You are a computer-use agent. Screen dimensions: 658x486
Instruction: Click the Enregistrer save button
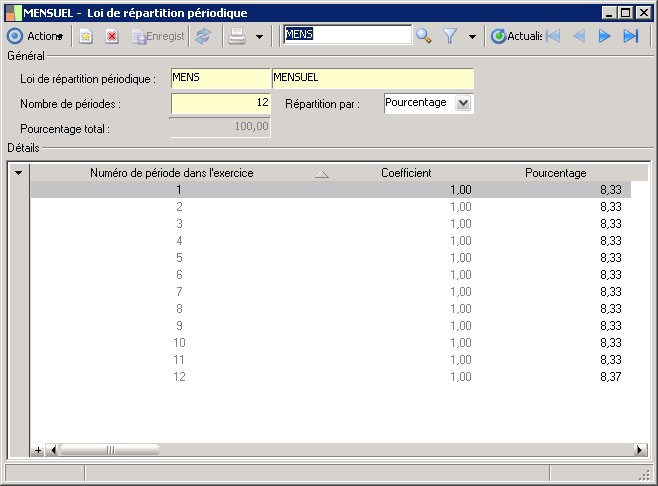158,36
